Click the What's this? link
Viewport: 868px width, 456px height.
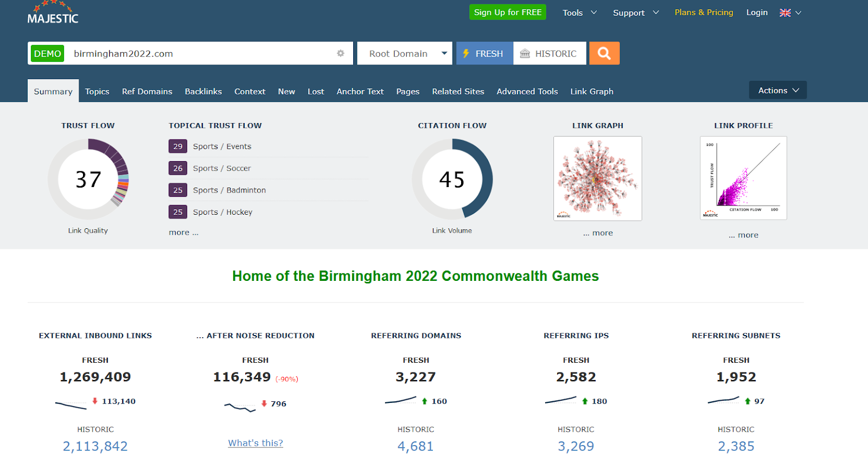point(256,443)
